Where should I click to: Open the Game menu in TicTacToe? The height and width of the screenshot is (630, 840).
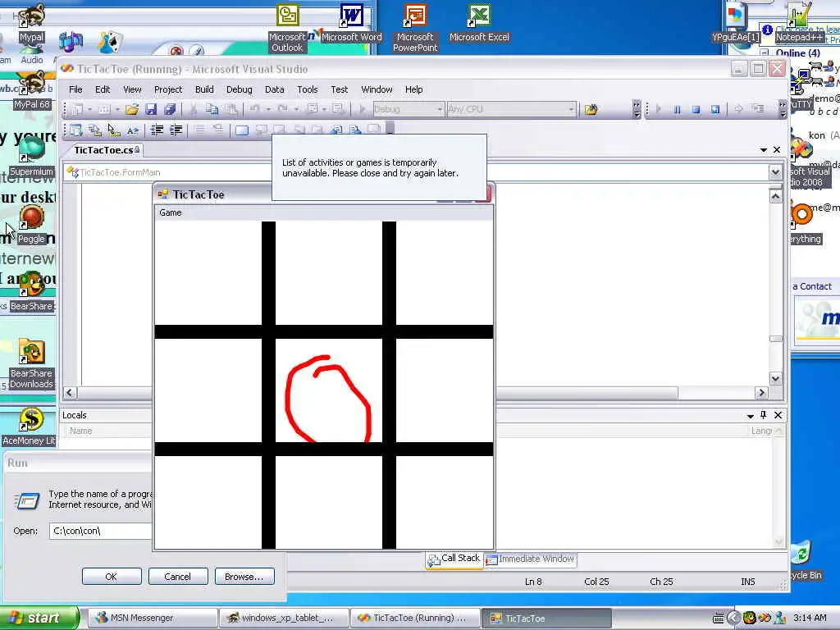(x=171, y=212)
